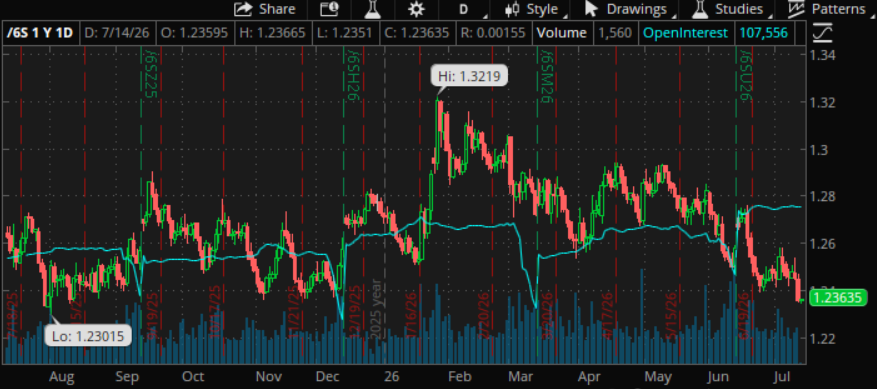Click the low value L: 1.2351

pos(344,32)
